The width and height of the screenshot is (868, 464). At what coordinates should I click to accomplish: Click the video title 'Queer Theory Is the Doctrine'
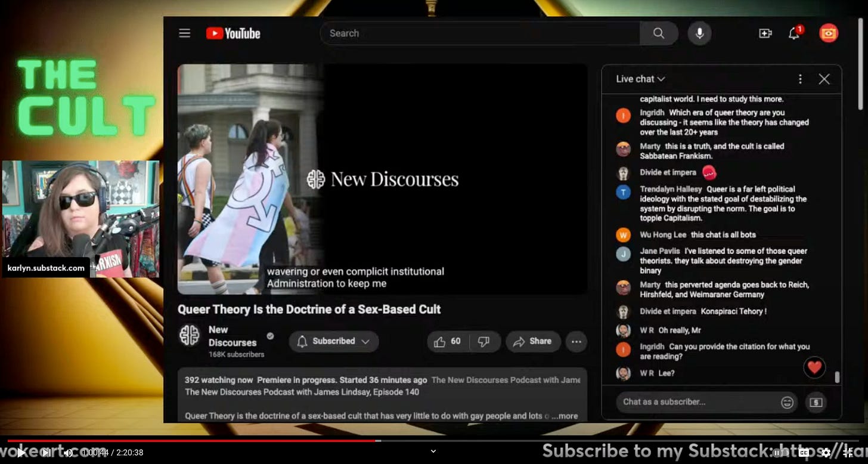[x=309, y=310]
